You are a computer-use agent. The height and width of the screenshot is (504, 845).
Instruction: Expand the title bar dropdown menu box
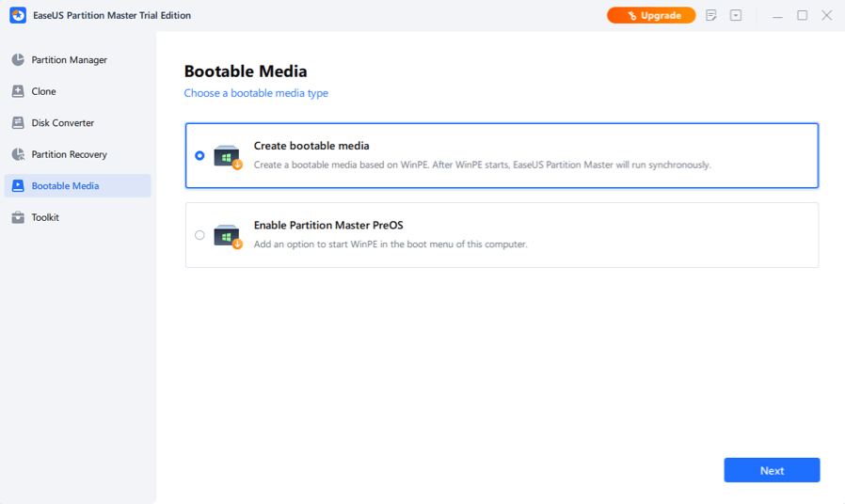coord(736,16)
